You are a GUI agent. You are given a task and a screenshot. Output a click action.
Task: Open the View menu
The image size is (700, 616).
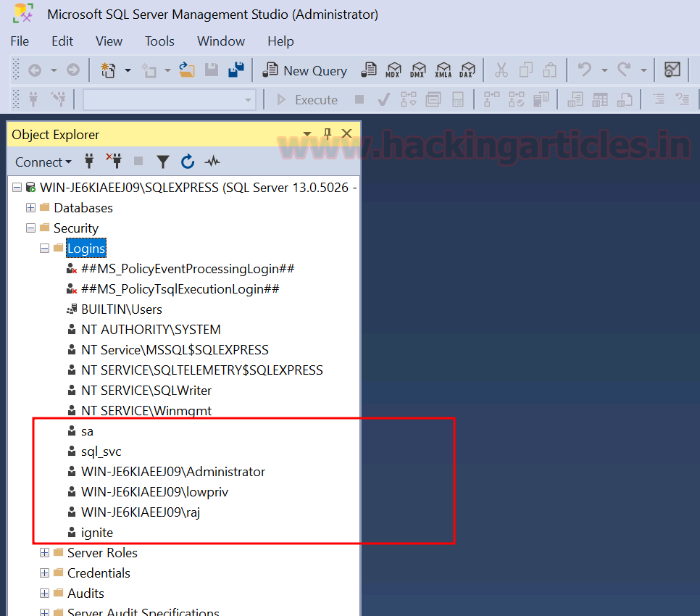click(109, 41)
